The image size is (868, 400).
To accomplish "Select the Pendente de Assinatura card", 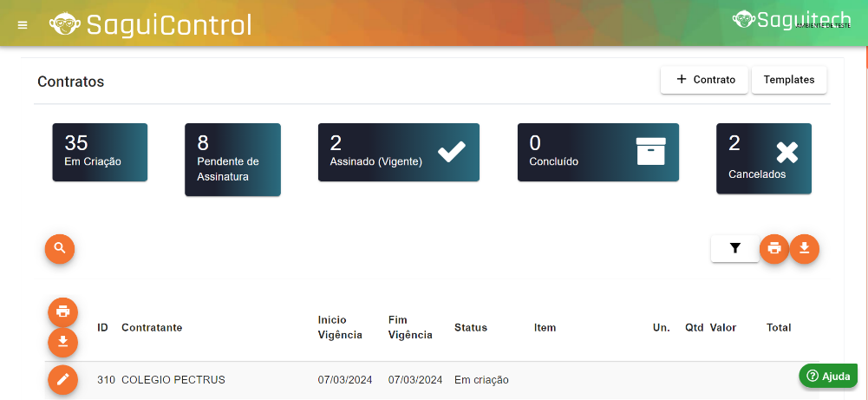I will (232, 160).
